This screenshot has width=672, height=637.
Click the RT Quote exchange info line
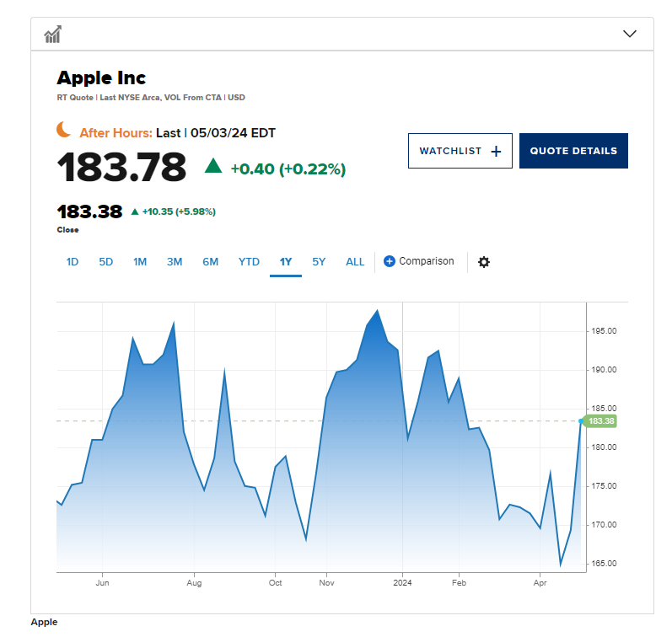click(x=151, y=98)
